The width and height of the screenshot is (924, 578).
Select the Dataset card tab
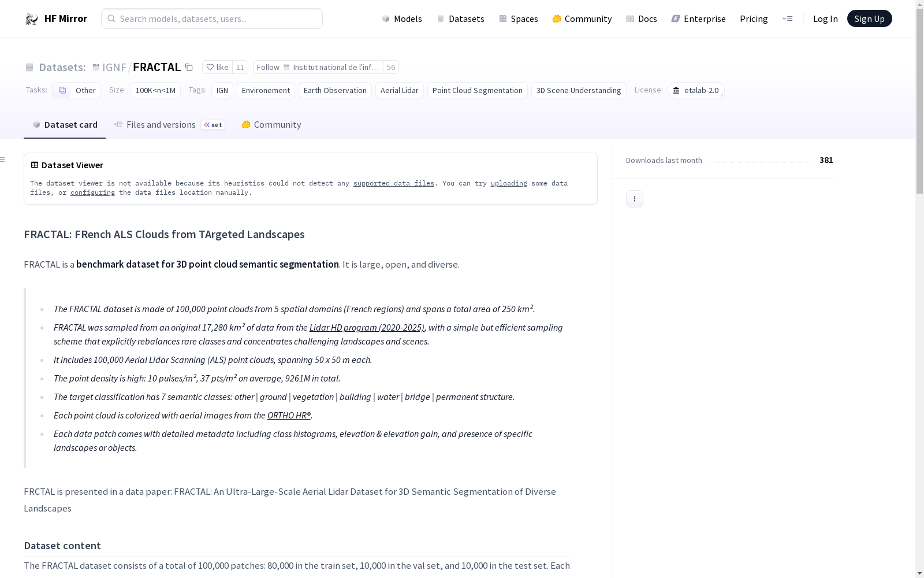click(x=65, y=125)
